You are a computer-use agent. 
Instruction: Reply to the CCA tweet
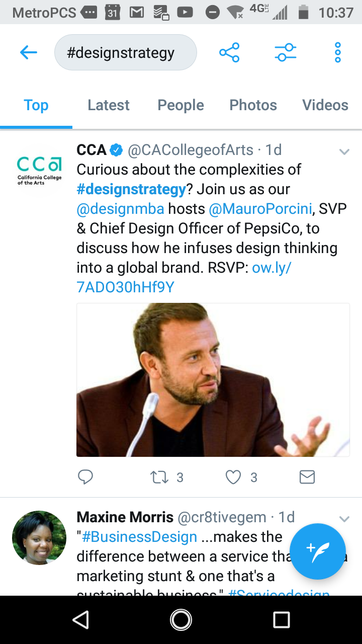tap(85, 476)
